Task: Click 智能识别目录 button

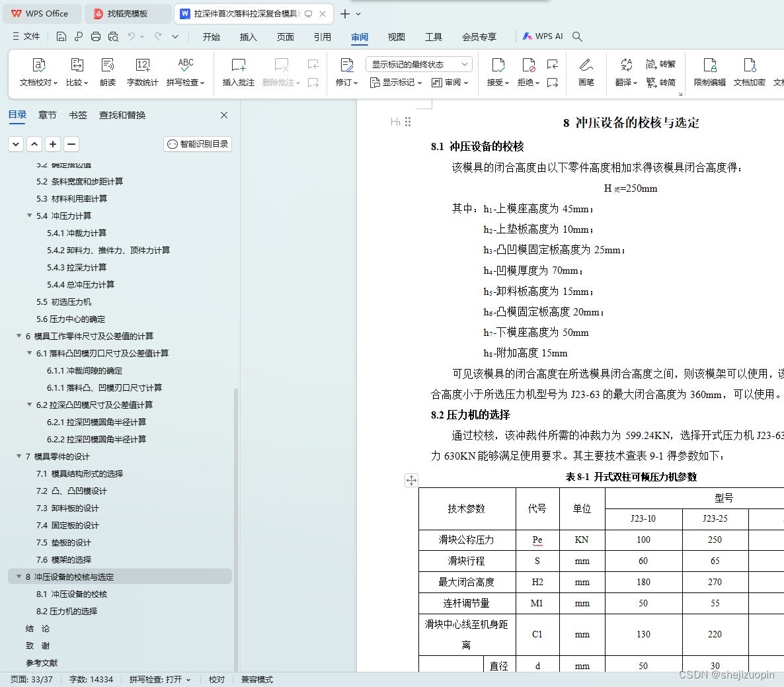Action: click(198, 144)
